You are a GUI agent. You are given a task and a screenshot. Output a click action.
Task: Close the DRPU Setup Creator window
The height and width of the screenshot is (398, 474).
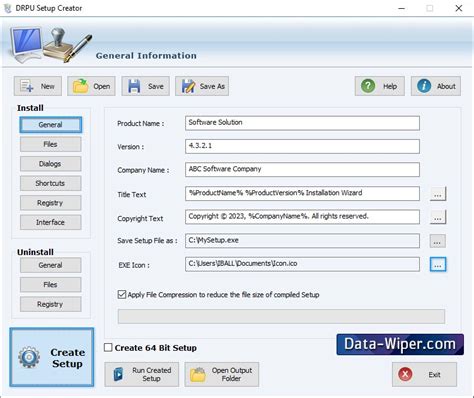pyautogui.click(x=459, y=8)
